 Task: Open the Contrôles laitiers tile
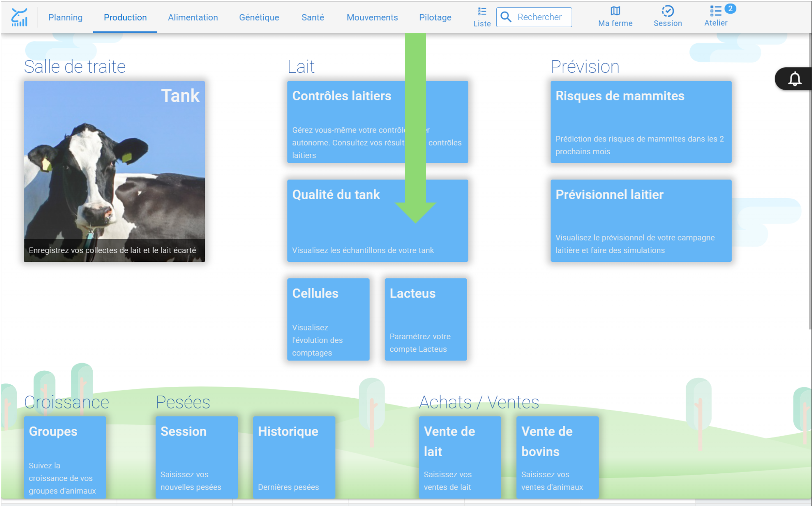point(377,122)
